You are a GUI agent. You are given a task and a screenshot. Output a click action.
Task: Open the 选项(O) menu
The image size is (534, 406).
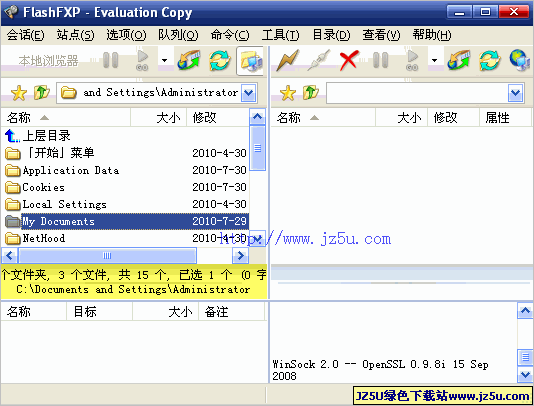coord(126,35)
